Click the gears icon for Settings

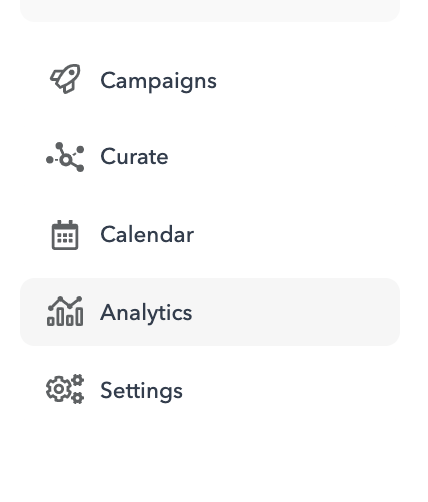tap(65, 389)
